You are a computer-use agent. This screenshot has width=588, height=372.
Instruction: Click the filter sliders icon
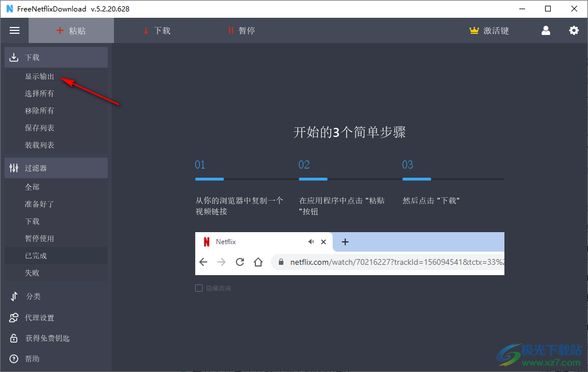point(14,168)
